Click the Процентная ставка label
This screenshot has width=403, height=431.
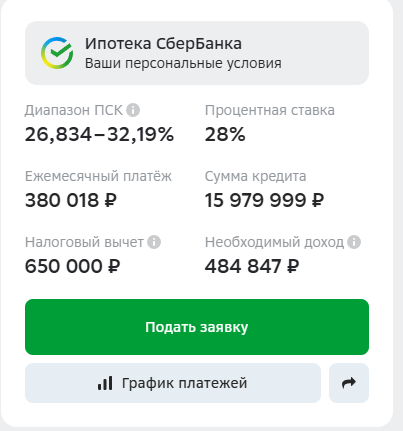click(270, 110)
